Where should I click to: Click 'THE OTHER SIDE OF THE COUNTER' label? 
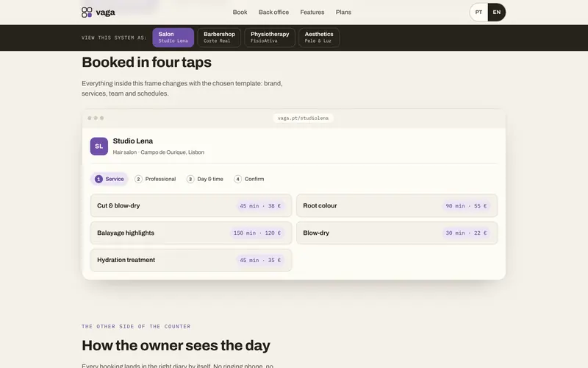point(136,327)
